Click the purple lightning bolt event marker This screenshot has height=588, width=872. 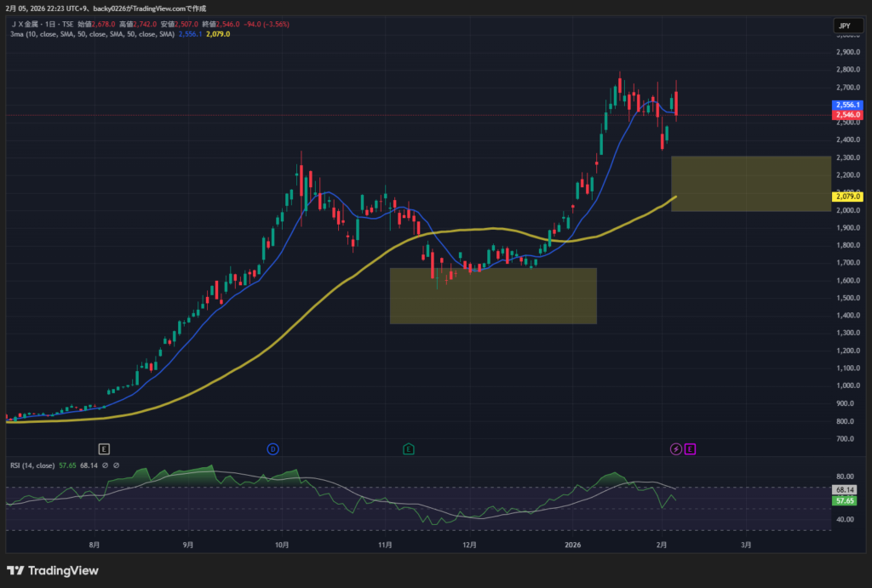tap(676, 448)
